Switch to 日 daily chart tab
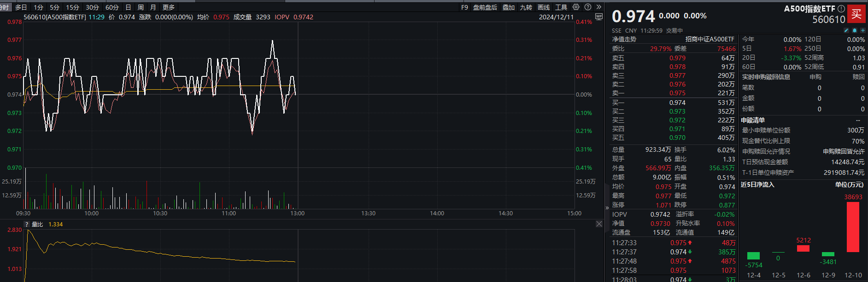868x282 pixels. (x=128, y=7)
